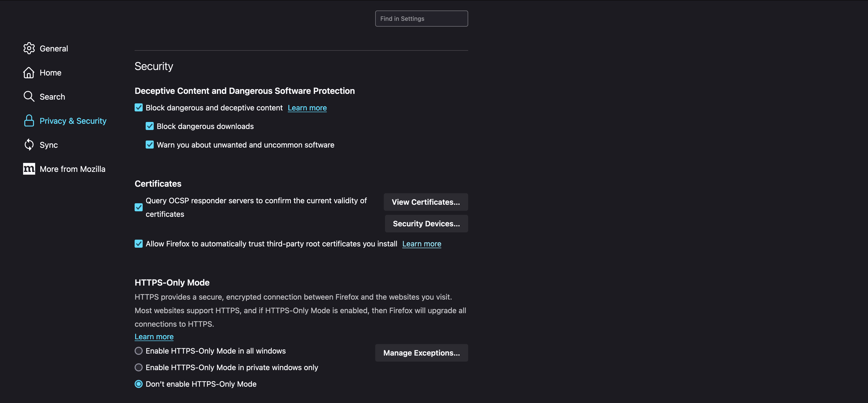This screenshot has width=868, height=403.
Task: Uncheck Block dangerous and deceptive content
Action: pos(138,107)
